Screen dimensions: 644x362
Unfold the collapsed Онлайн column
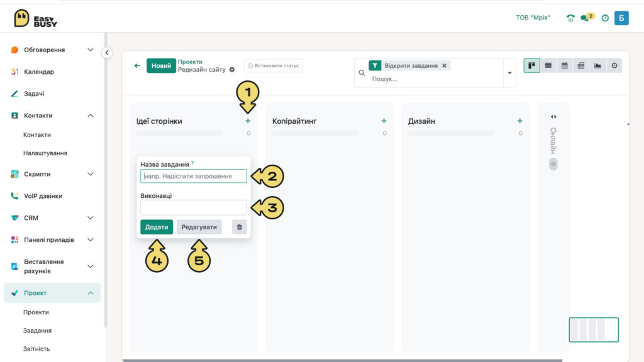click(x=553, y=117)
